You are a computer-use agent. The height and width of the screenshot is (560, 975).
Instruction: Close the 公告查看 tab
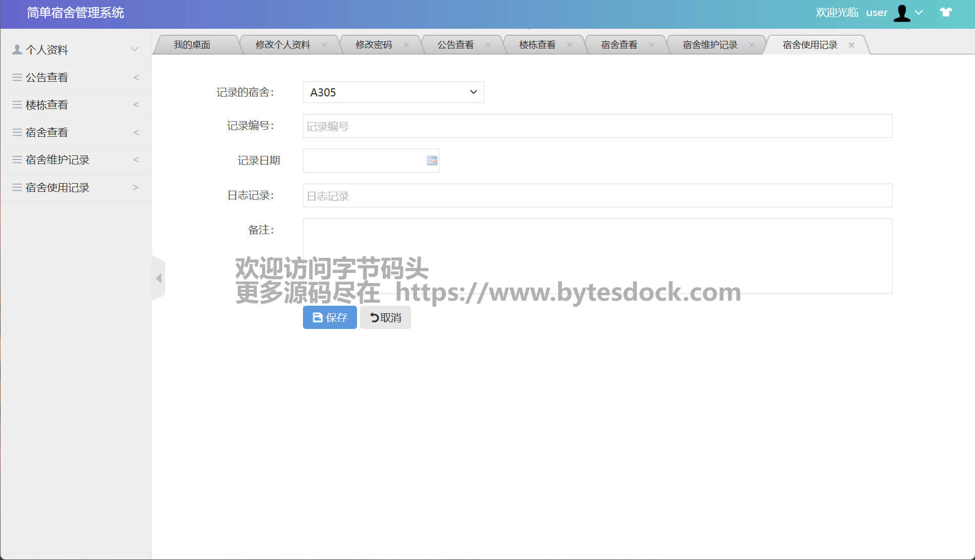488,45
